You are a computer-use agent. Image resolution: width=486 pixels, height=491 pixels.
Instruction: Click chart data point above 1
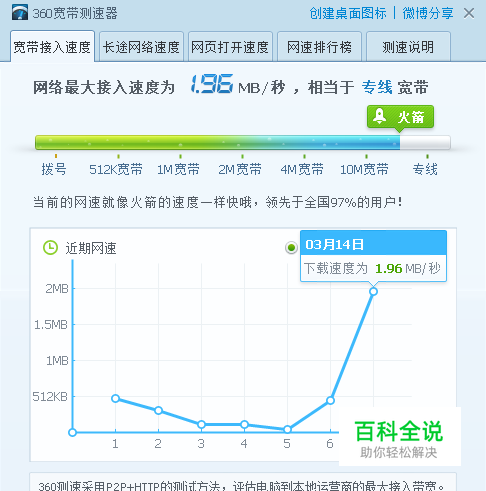point(115,398)
